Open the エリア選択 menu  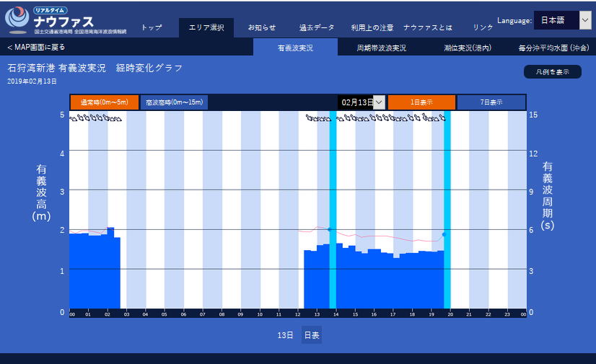coord(206,27)
